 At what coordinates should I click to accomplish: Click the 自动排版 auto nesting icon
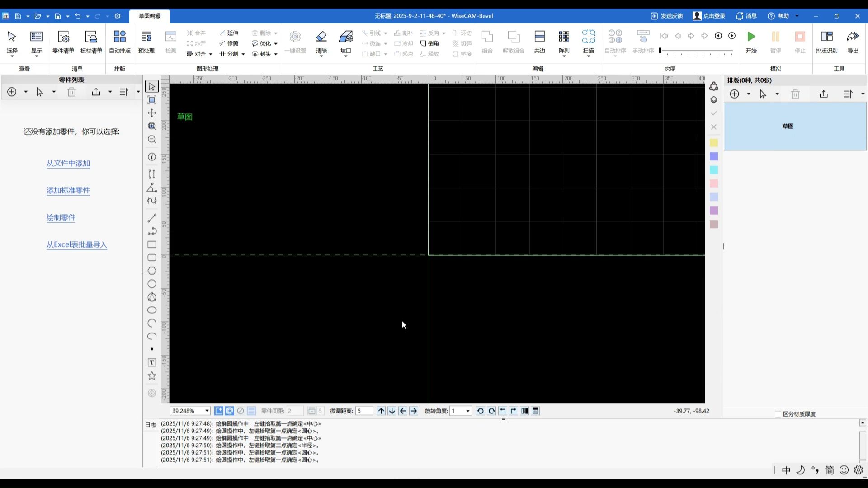click(x=119, y=37)
